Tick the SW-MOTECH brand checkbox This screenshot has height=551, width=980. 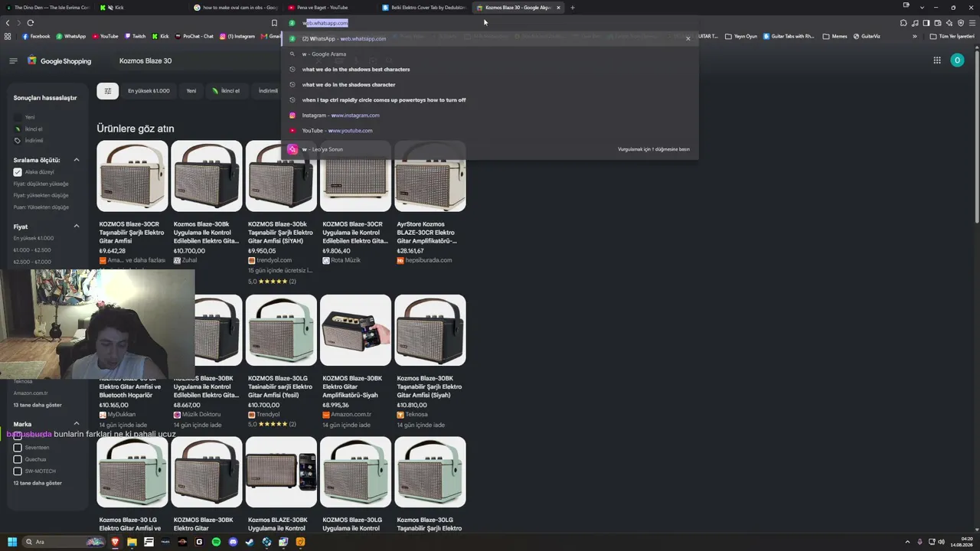[18, 471]
